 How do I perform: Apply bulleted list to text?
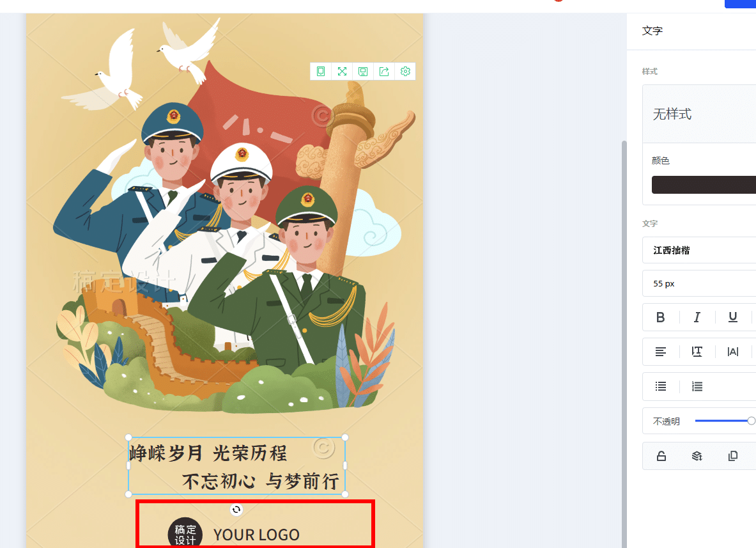[661, 386]
